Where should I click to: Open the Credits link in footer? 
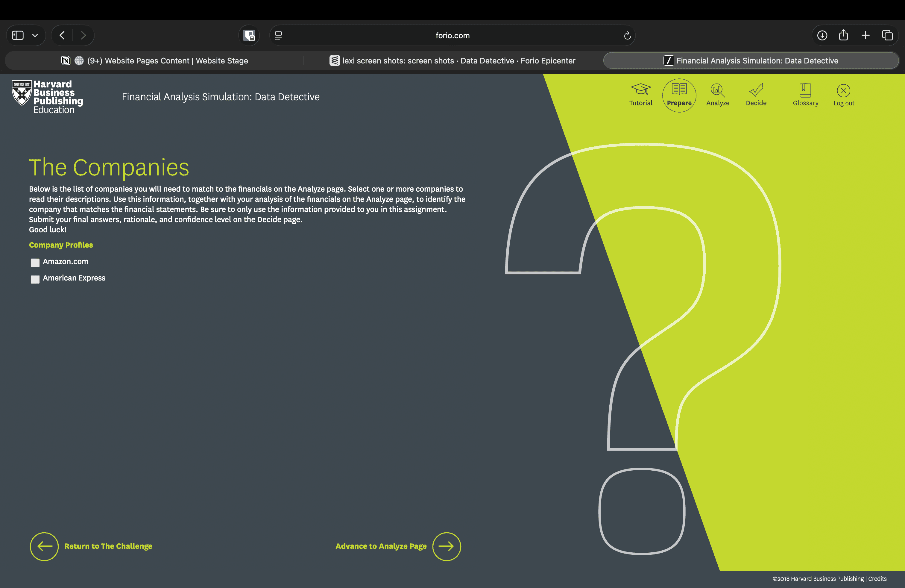877,578
